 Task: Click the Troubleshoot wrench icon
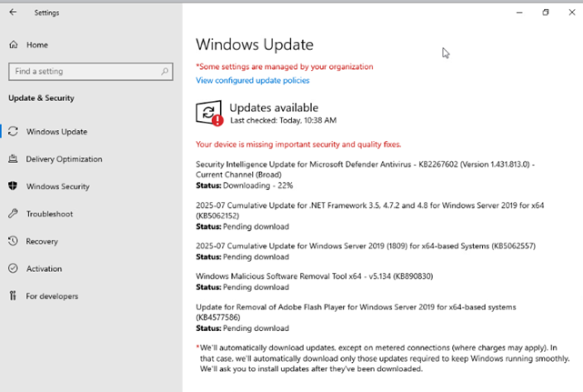[13, 214]
